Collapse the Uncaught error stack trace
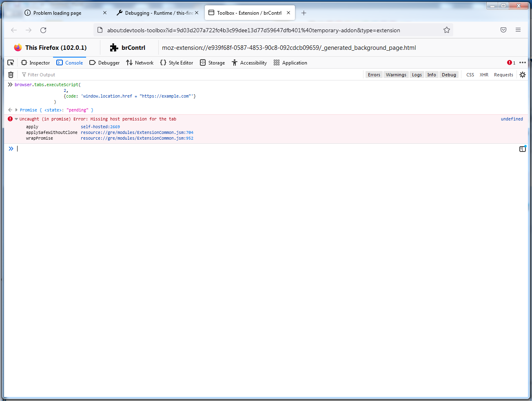 point(16,119)
